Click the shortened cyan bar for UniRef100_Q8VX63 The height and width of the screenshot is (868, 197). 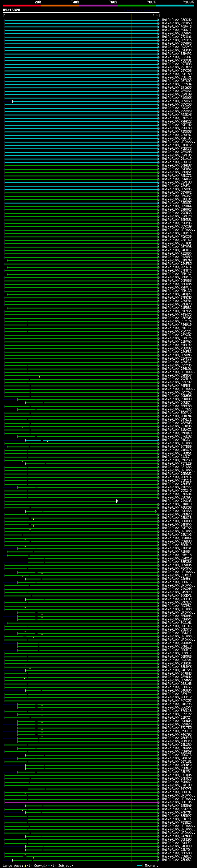tap(86, 101)
